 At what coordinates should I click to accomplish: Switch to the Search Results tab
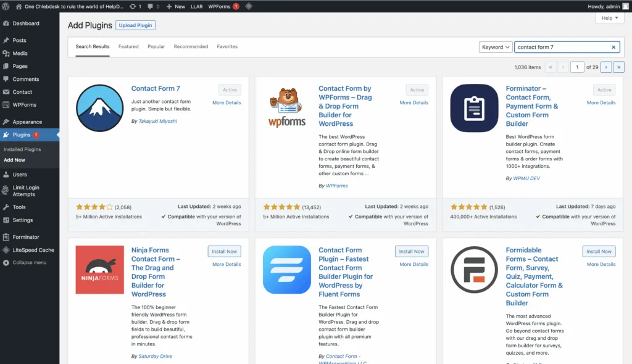click(x=93, y=47)
